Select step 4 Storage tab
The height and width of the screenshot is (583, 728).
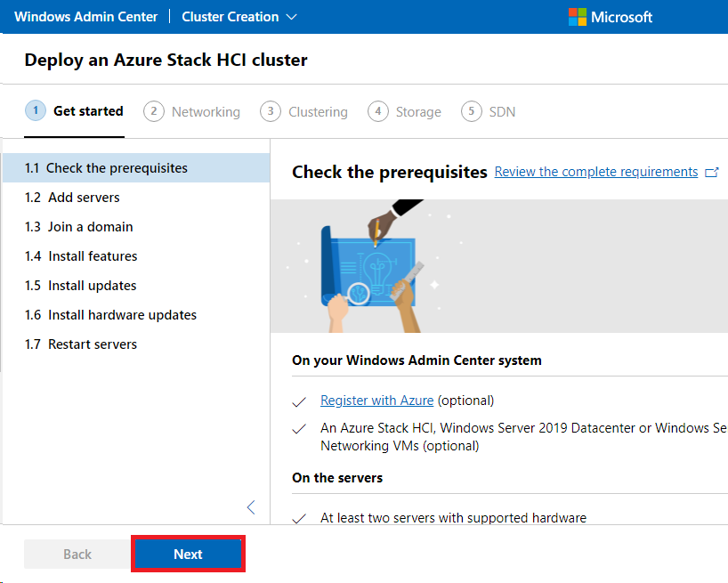pyautogui.click(x=404, y=112)
